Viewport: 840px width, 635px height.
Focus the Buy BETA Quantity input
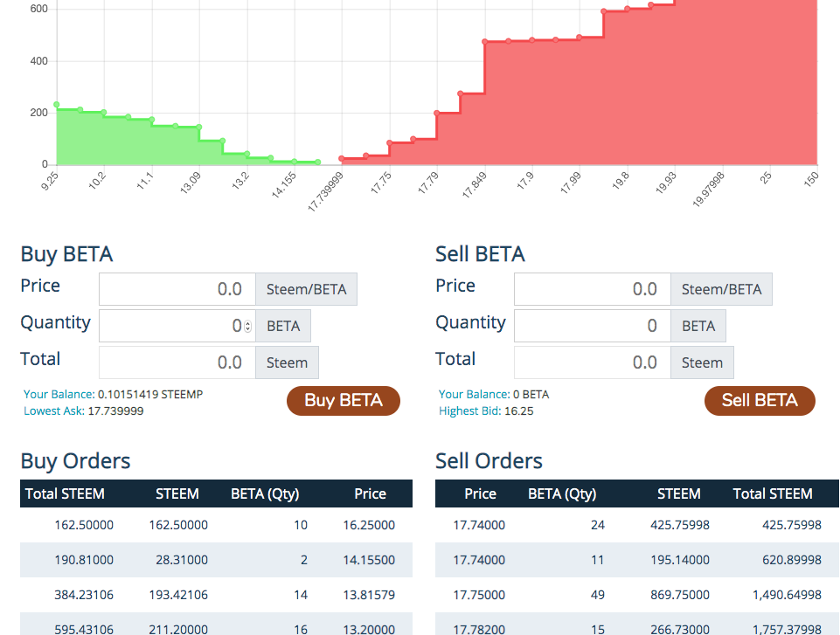(x=177, y=326)
